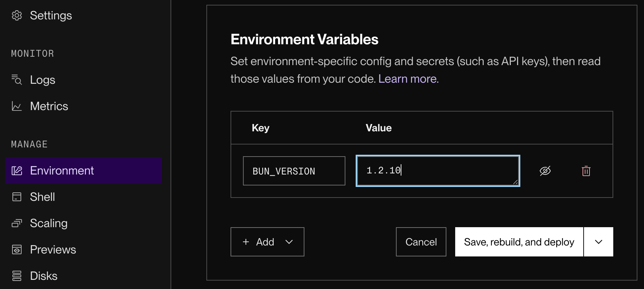Open the Settings gear icon
644x289 pixels.
click(x=16, y=15)
